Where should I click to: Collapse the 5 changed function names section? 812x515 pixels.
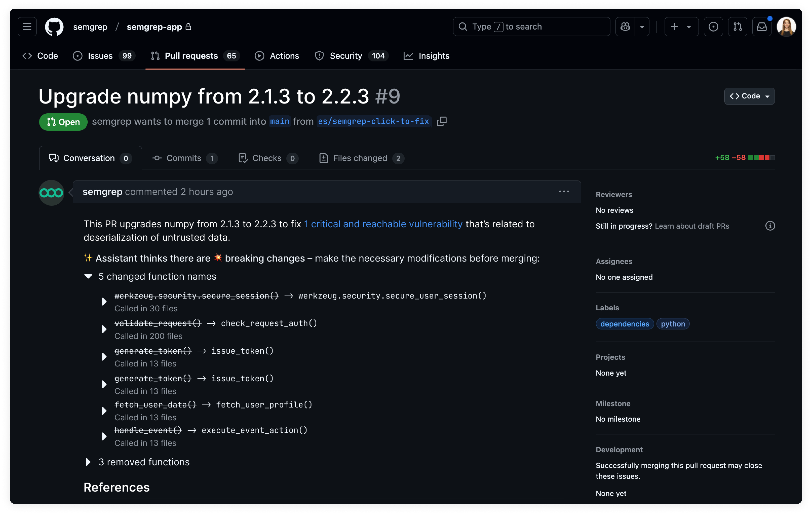(x=88, y=276)
